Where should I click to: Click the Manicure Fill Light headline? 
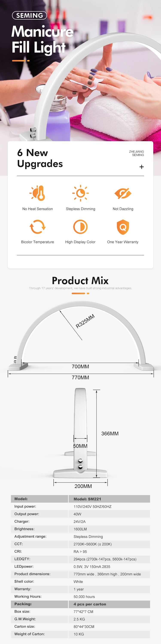[x=43, y=39]
